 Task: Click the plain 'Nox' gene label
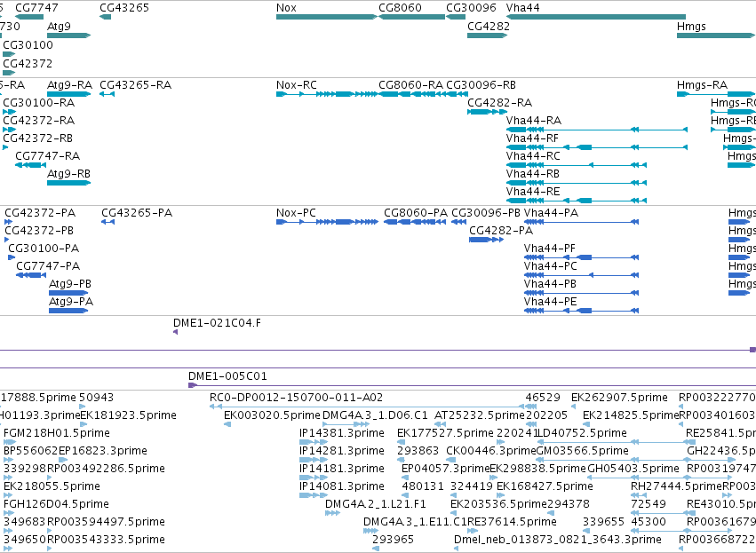click(x=286, y=8)
